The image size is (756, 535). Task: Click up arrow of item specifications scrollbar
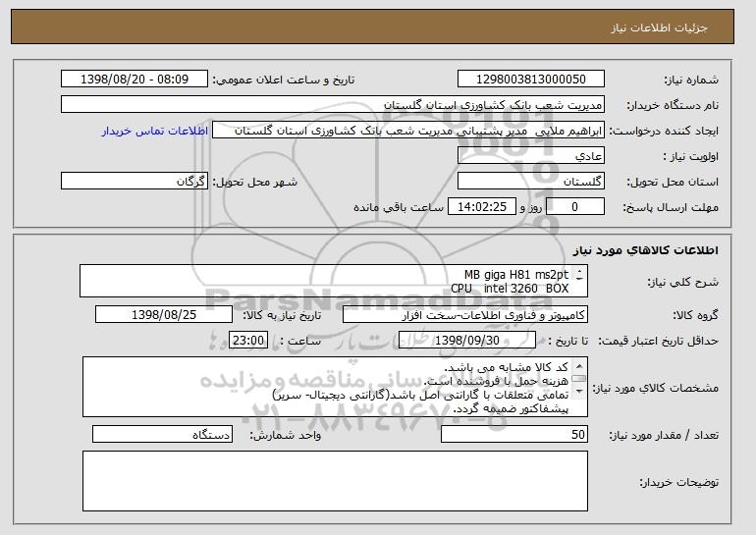(579, 366)
